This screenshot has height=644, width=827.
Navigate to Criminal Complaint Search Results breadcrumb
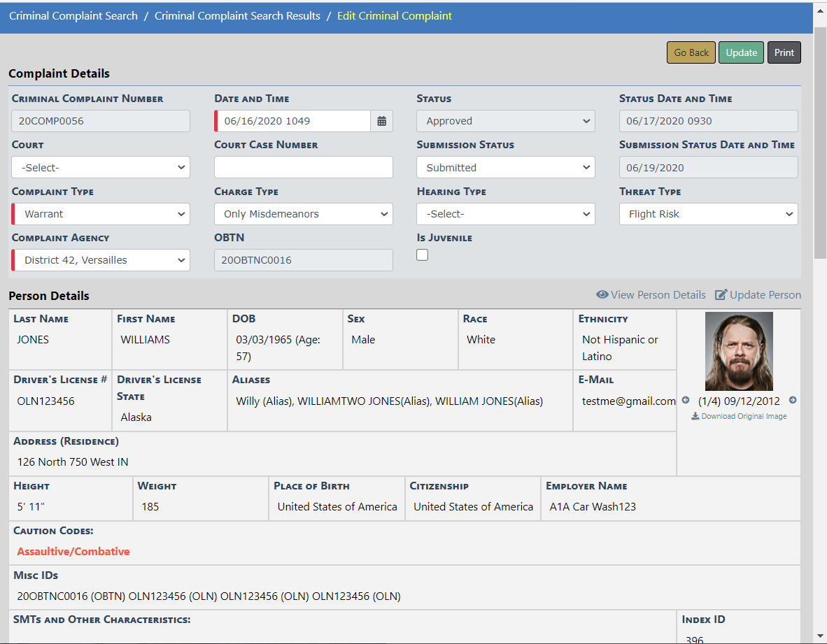tap(237, 16)
